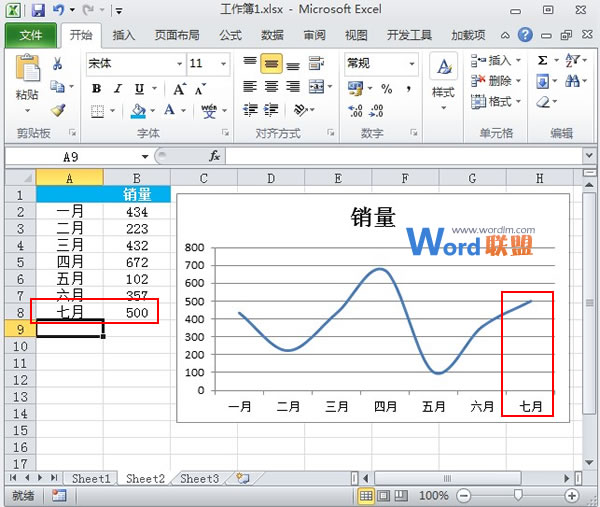Open the number format dropdown 常规

pos(412,64)
